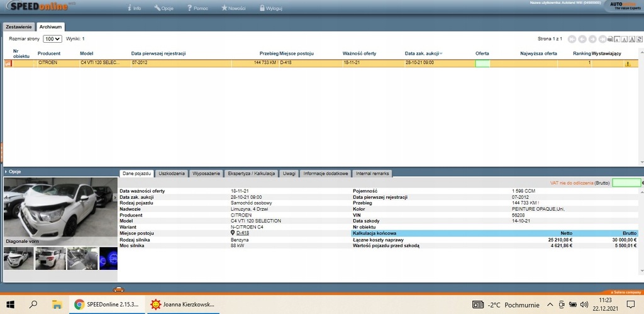
Task: Open Pomoc help from the header
Action: [x=197, y=9]
